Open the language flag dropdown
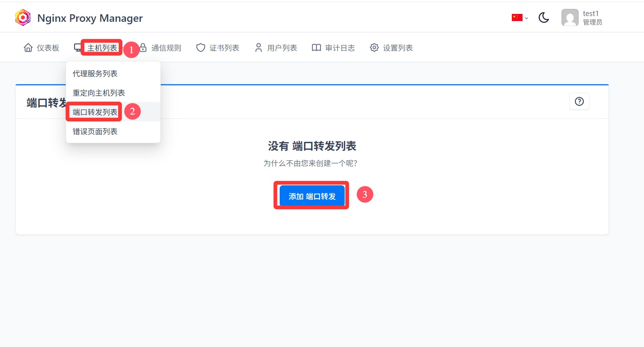 (x=519, y=17)
